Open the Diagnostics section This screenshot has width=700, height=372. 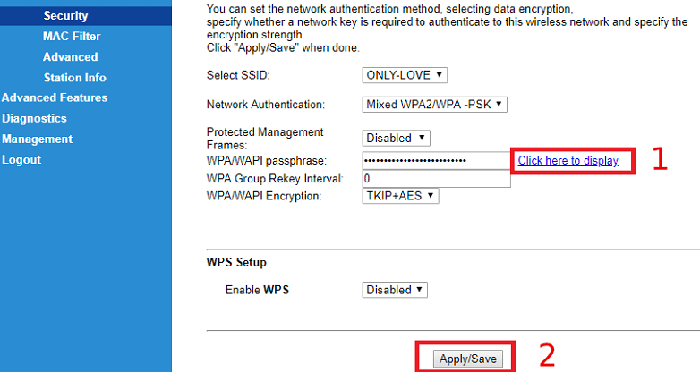[x=34, y=118]
